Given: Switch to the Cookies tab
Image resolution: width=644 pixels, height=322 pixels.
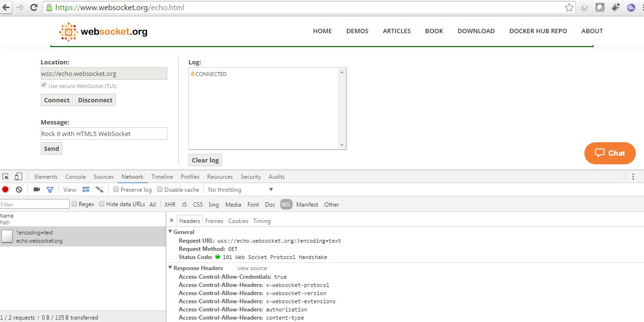Looking at the screenshot, I should 238,221.
